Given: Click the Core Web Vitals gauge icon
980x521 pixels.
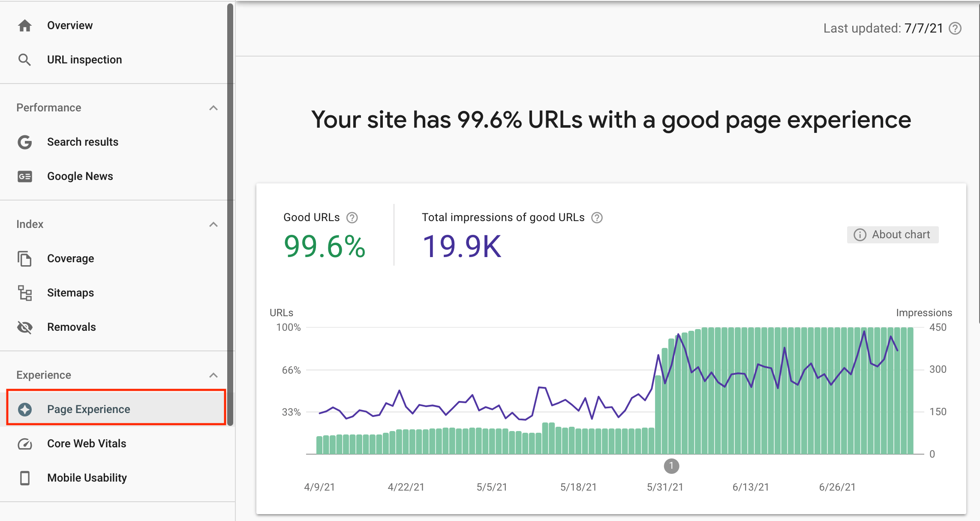Looking at the screenshot, I should point(25,443).
